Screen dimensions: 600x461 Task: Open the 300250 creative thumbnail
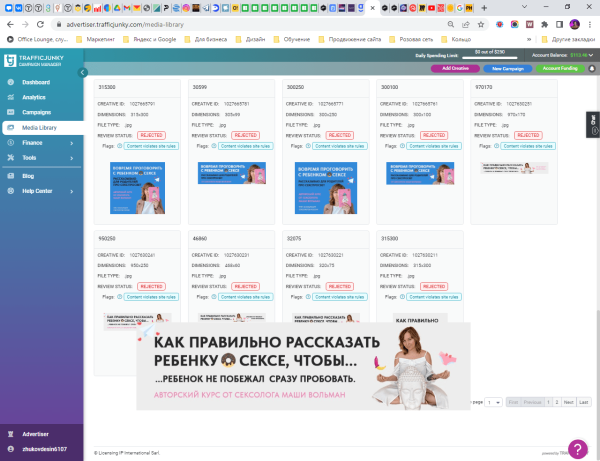pos(326,188)
